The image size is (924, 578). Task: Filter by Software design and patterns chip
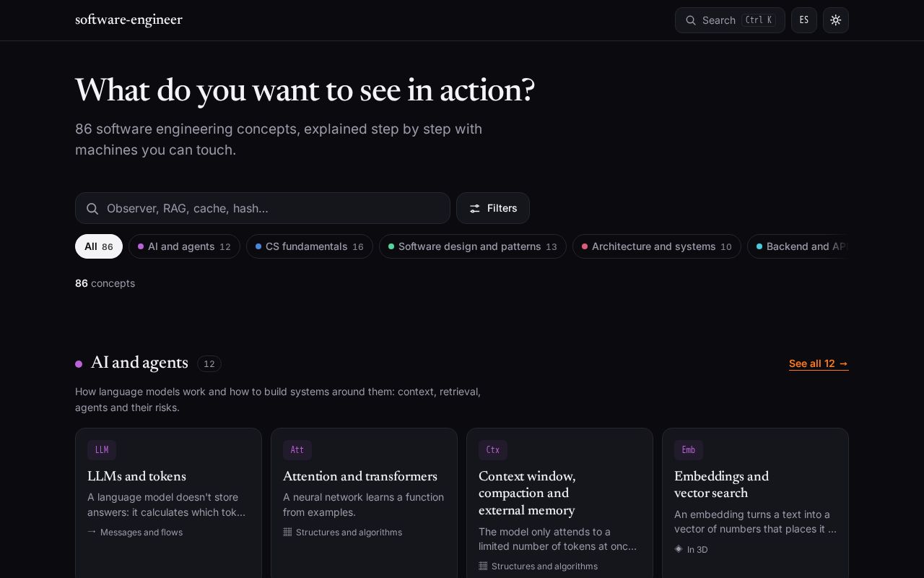point(473,246)
